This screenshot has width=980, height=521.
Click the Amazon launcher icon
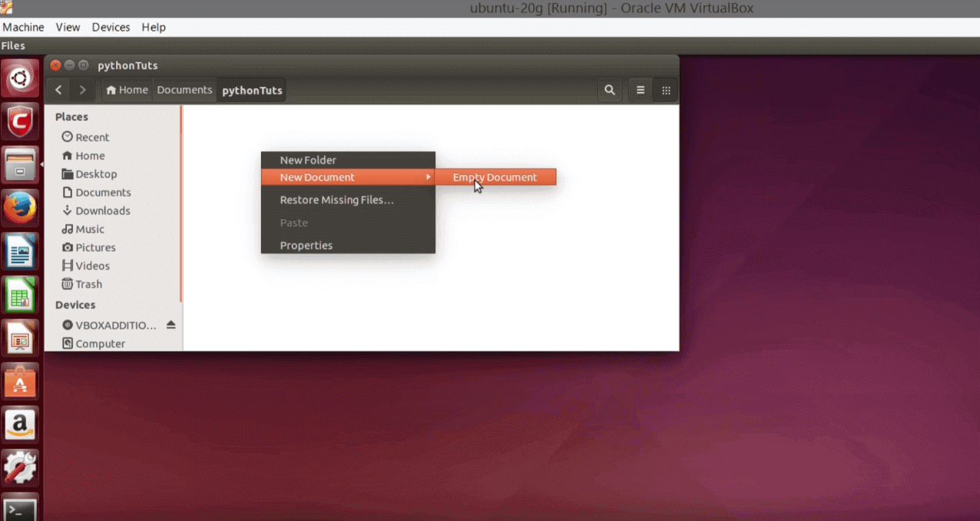coord(20,424)
